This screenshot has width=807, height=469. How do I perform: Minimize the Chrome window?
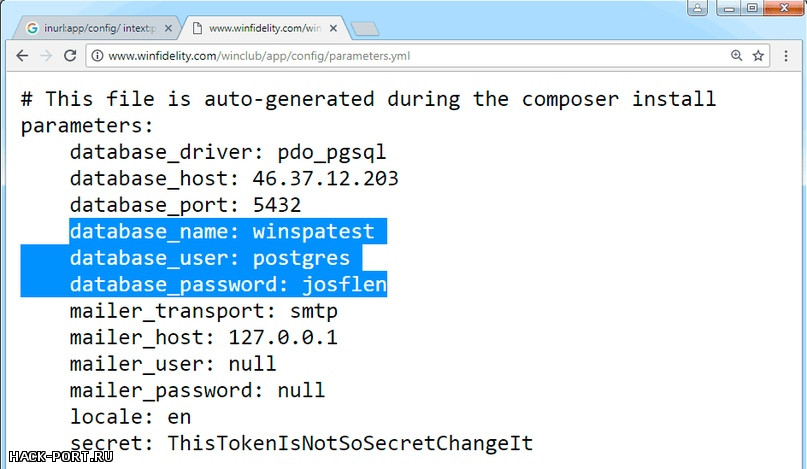(x=729, y=7)
